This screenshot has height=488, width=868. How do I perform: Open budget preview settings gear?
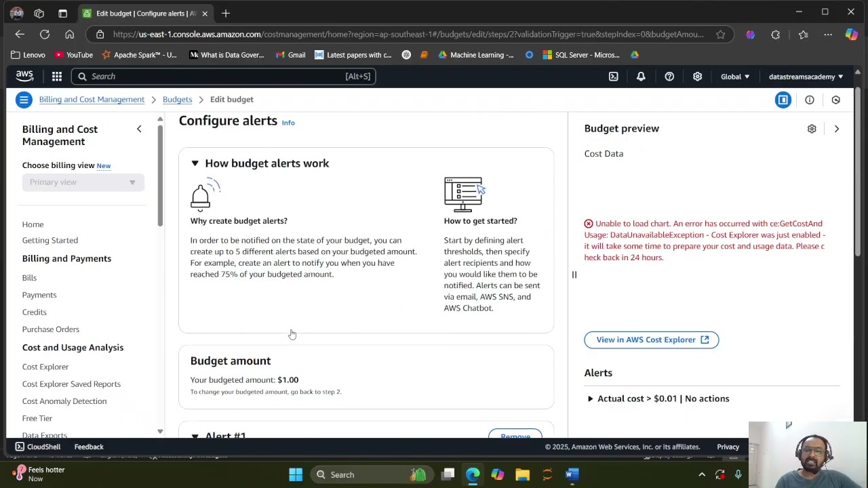[x=812, y=129]
